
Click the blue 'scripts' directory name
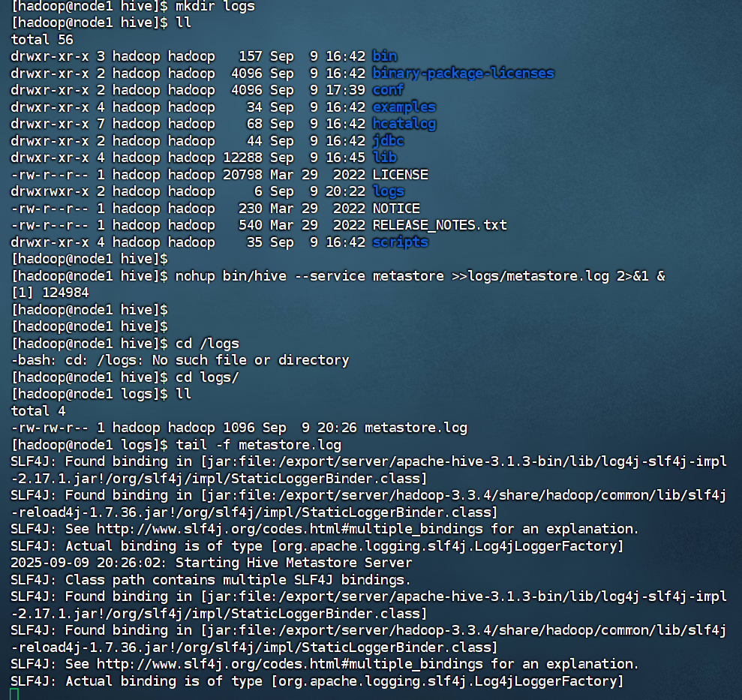(401, 242)
